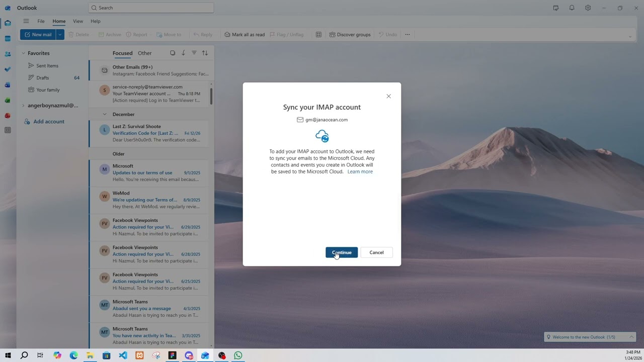Click the Windows Start button
Screen dimensions: 644x362
(x=8, y=355)
